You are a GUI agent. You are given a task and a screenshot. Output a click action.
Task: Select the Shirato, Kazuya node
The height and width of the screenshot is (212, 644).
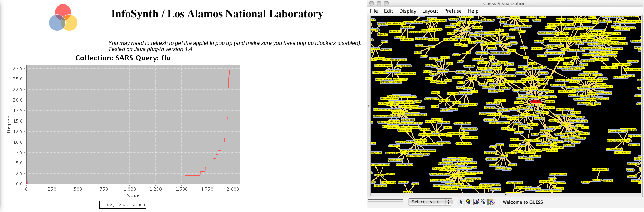[469, 129]
